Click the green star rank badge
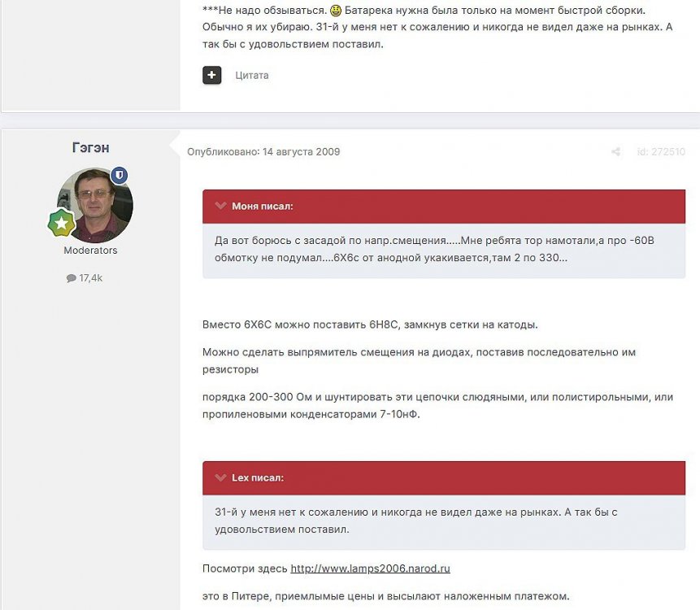The height and width of the screenshot is (610, 700). point(61,223)
